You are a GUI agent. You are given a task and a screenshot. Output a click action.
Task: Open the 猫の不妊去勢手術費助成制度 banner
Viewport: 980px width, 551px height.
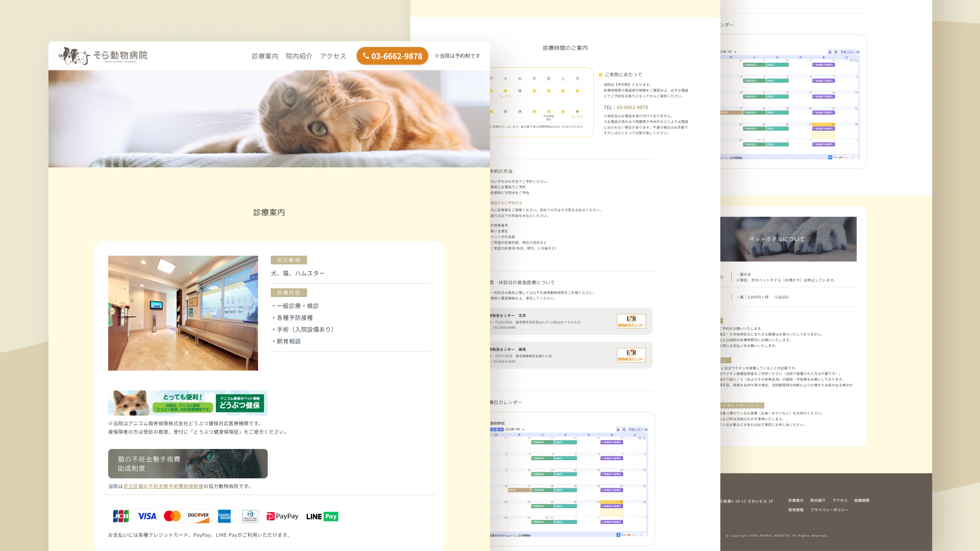[188, 463]
